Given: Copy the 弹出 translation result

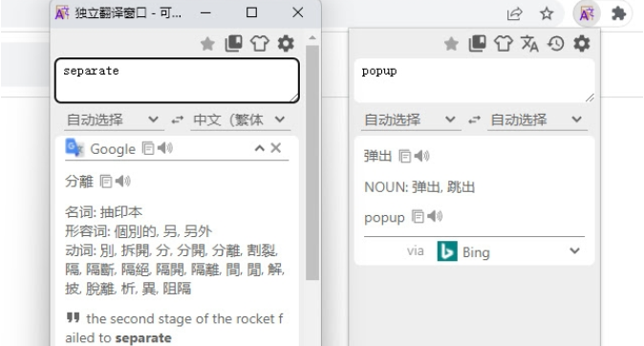Looking at the screenshot, I should point(404,156).
